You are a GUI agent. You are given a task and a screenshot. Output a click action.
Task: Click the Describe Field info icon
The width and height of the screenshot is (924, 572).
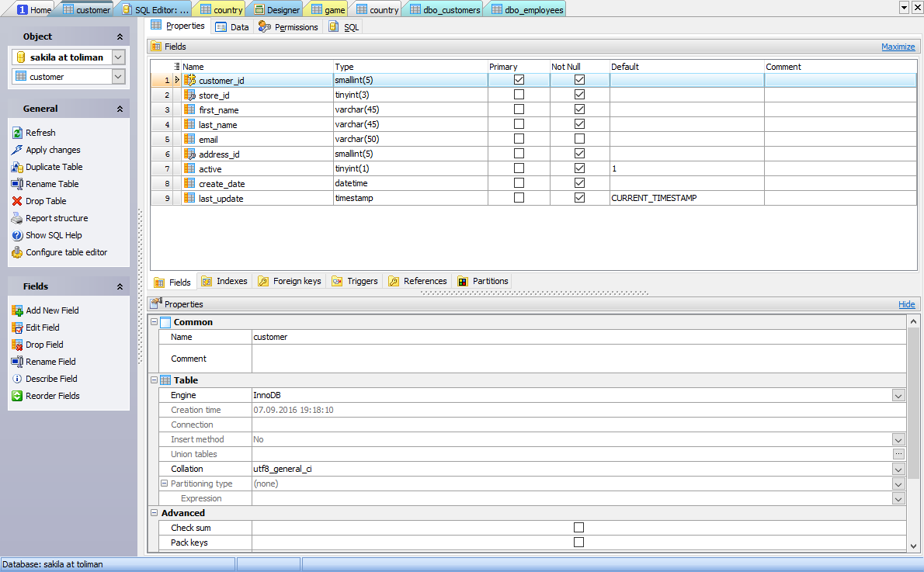(17, 379)
